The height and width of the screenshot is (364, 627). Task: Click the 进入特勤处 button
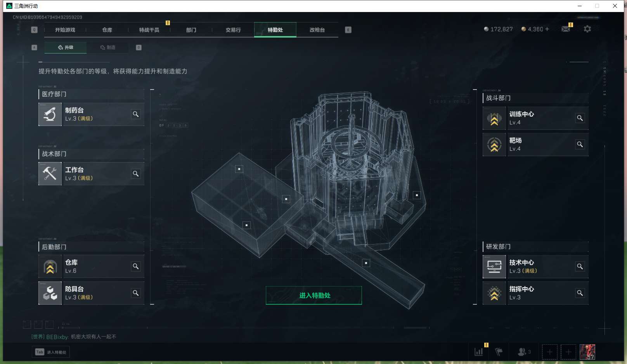point(314,295)
